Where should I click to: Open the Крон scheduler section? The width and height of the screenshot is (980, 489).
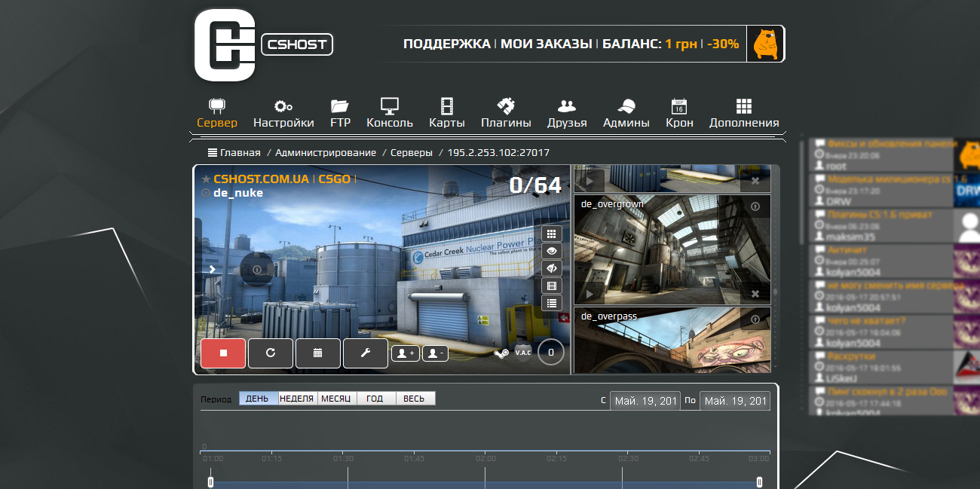click(679, 114)
